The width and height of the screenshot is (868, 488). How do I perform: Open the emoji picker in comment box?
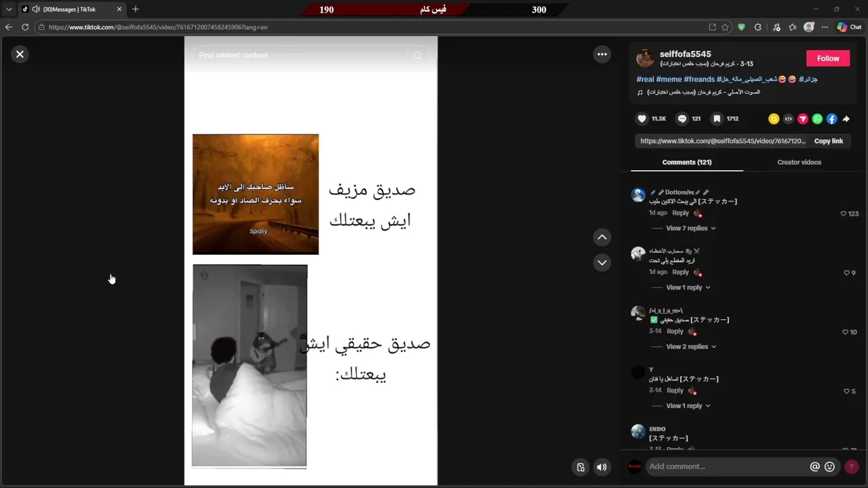(x=829, y=466)
